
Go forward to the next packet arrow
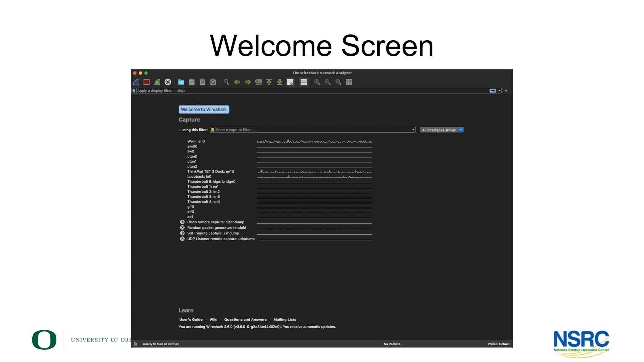tap(248, 82)
